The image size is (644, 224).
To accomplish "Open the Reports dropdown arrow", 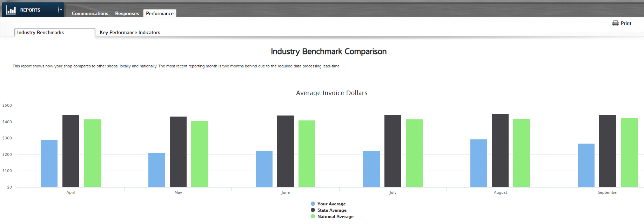I will pyautogui.click(x=61, y=10).
